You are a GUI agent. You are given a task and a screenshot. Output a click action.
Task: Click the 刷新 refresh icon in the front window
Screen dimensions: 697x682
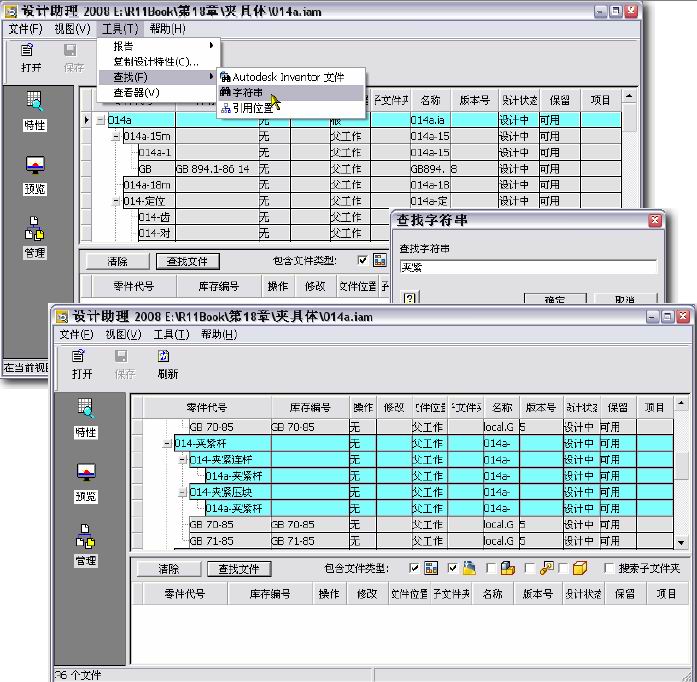[x=164, y=356]
